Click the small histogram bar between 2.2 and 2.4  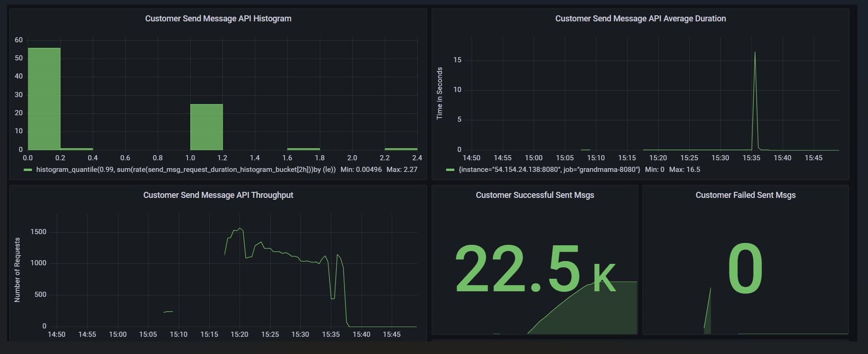(x=401, y=149)
